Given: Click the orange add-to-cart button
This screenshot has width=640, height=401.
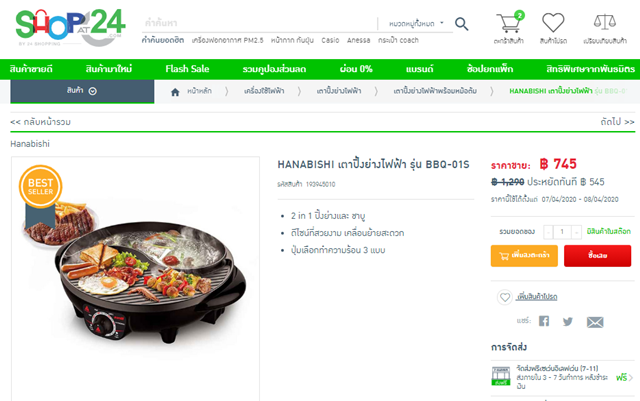Looking at the screenshot, I should 524,256.
